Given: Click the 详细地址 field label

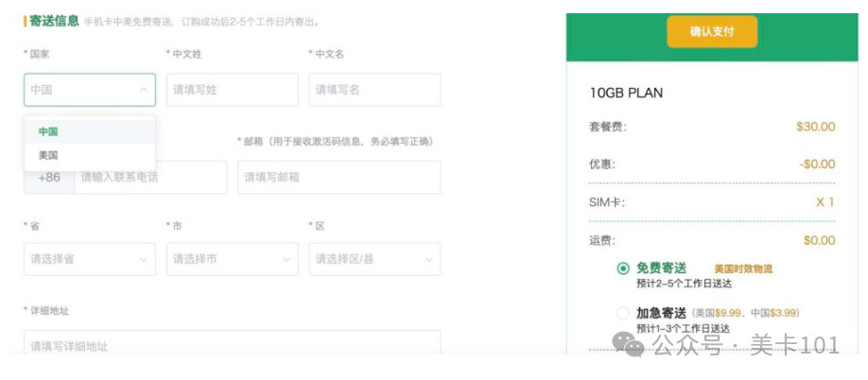Looking at the screenshot, I should pos(49,311).
